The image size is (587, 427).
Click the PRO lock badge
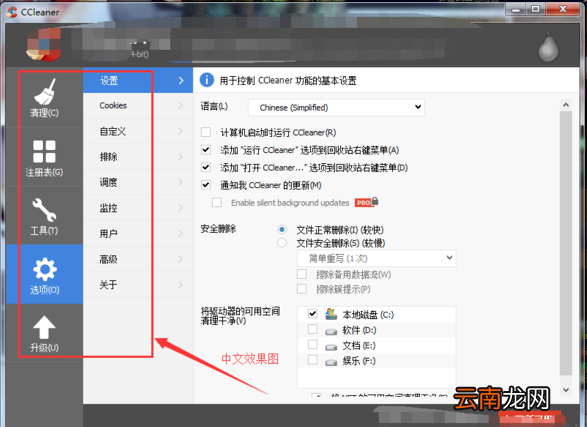pos(367,202)
